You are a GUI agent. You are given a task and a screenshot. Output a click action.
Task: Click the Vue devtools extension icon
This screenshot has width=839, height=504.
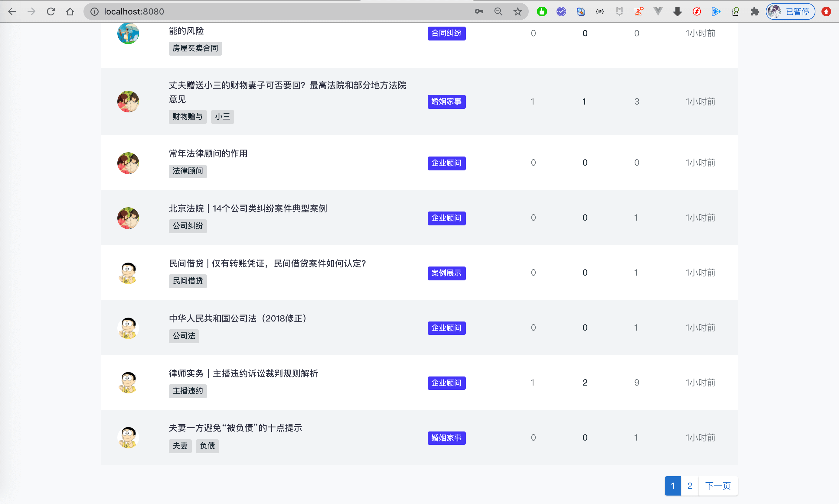(x=658, y=11)
